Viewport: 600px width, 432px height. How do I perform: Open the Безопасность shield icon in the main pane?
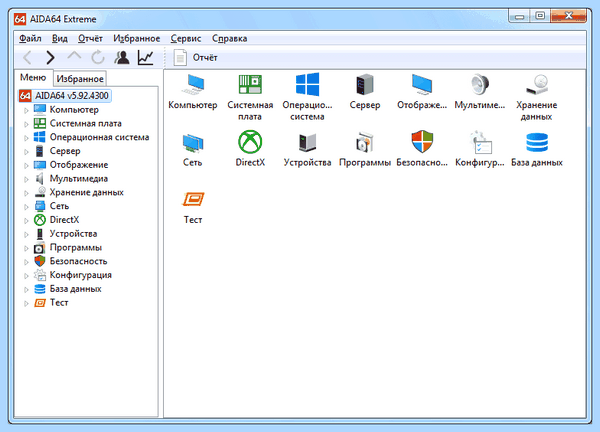[x=422, y=142]
